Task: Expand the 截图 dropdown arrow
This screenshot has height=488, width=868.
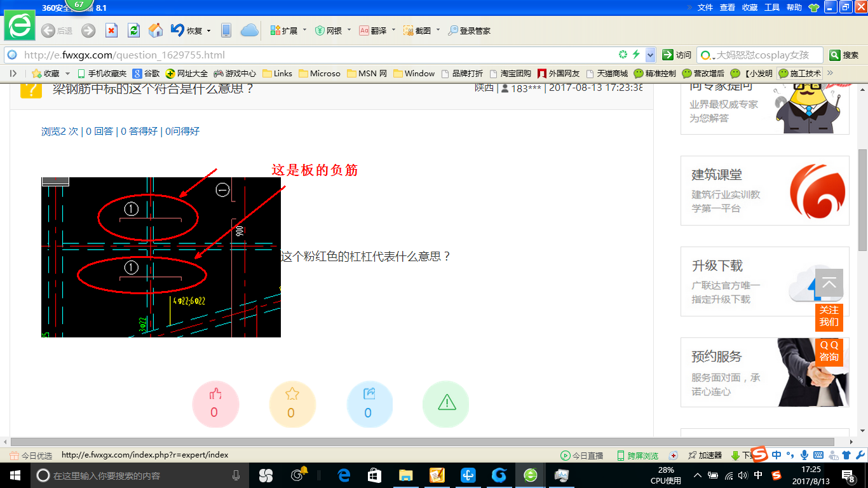Action: pyautogui.click(x=438, y=30)
